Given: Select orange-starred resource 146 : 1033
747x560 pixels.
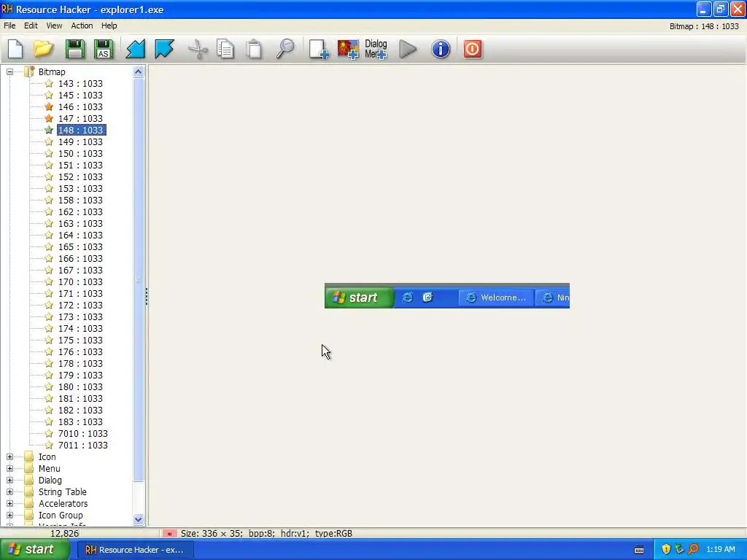Looking at the screenshot, I should point(80,106).
